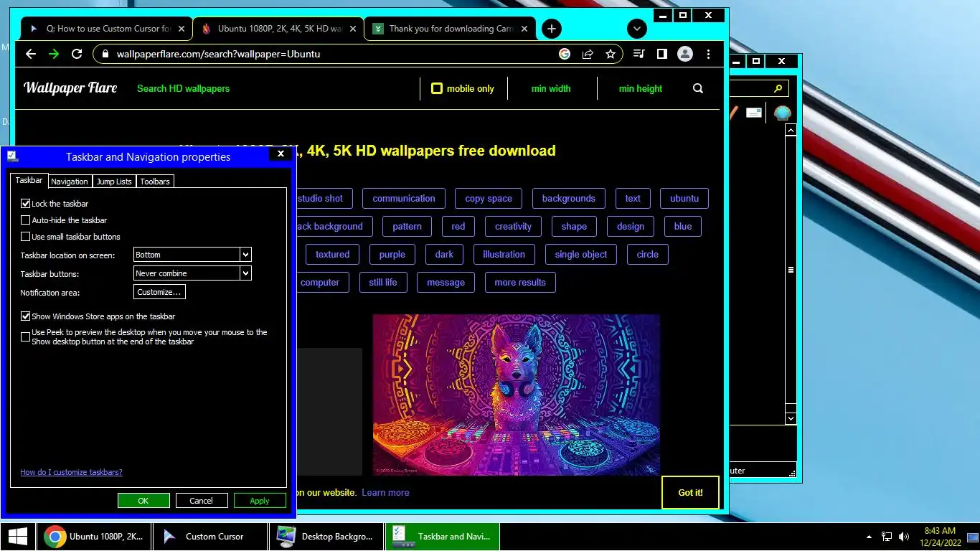Toggle Lock the taskbar checkbox
Viewport: 980px width, 551px height.
[x=26, y=204]
